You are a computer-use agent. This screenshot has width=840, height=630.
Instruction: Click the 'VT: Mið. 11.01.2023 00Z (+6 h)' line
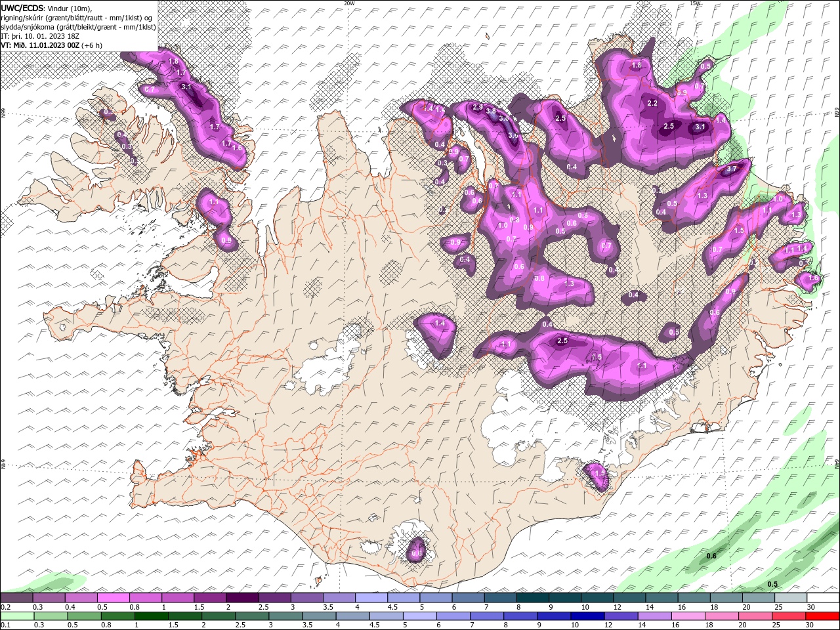click(52, 45)
